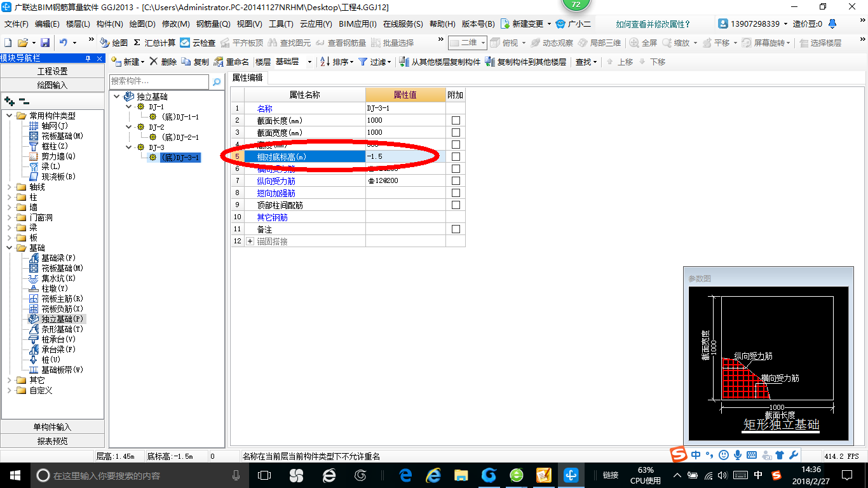Start 云检查 cloud check
The image size is (868, 488).
(x=198, y=43)
